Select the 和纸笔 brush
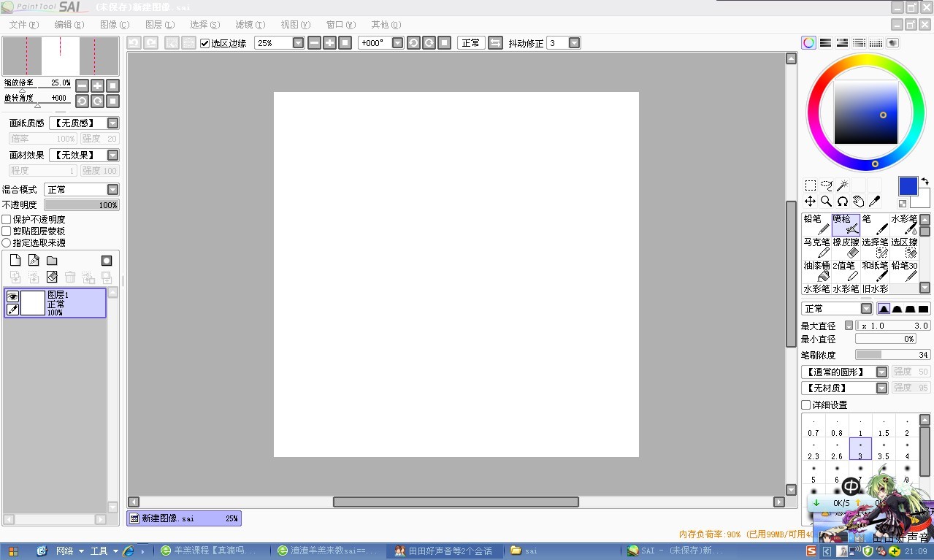Viewport: 934px width, 560px height. click(875, 271)
